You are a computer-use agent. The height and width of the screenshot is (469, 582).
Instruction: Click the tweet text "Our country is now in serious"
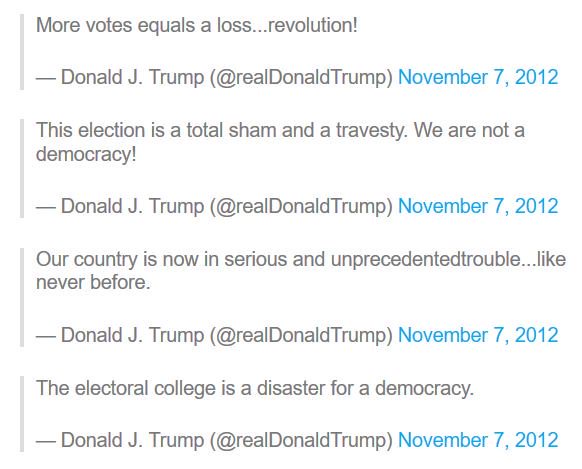[301, 270]
